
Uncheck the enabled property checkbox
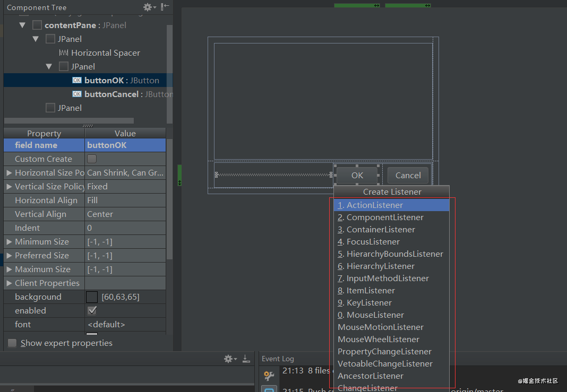92,310
